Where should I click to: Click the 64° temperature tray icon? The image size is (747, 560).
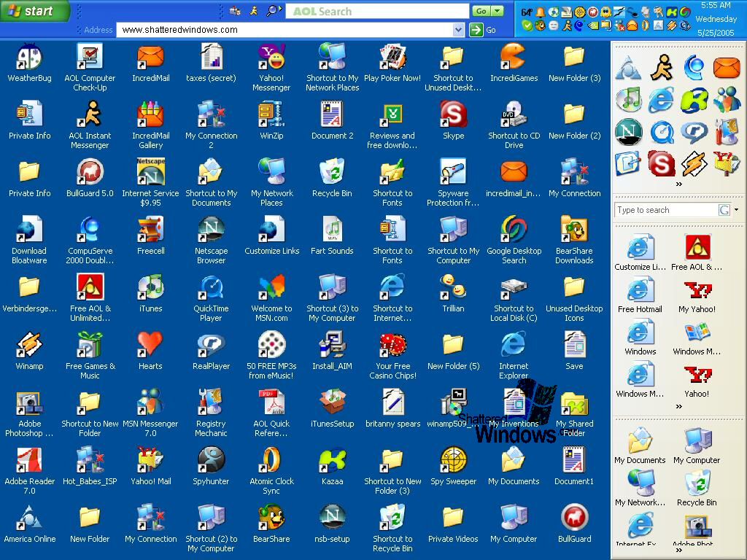point(526,12)
